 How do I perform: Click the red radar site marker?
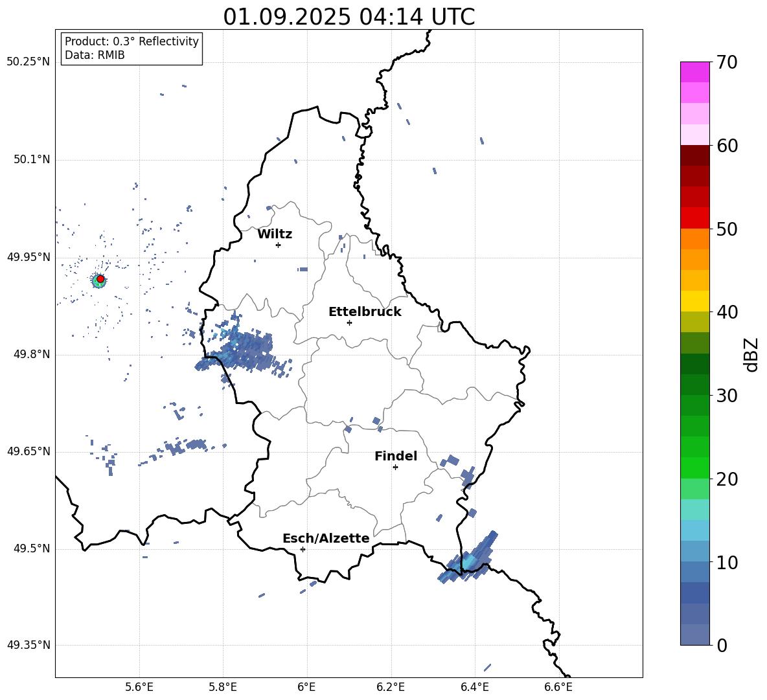(100, 279)
